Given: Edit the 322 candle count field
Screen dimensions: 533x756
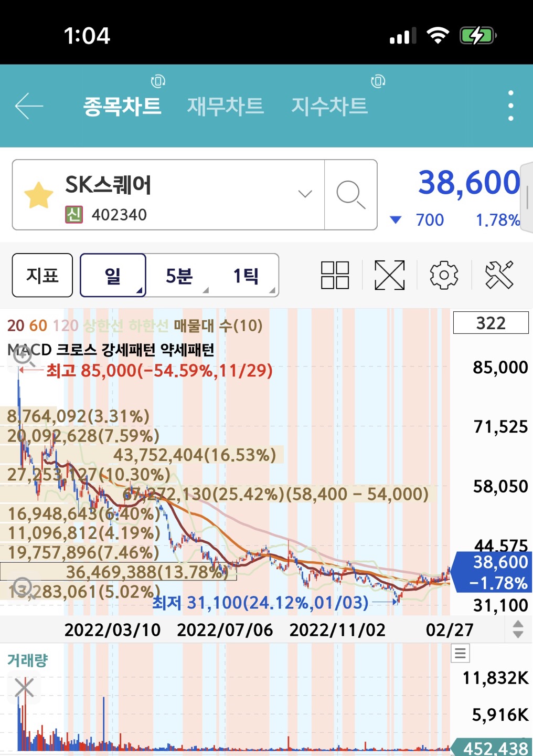Looking at the screenshot, I should pyautogui.click(x=491, y=322).
